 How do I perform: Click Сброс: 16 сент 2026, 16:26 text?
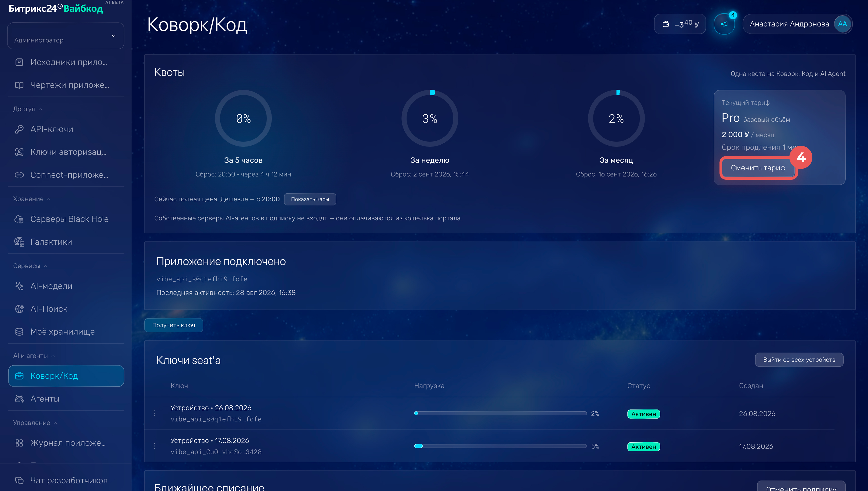pyautogui.click(x=616, y=174)
